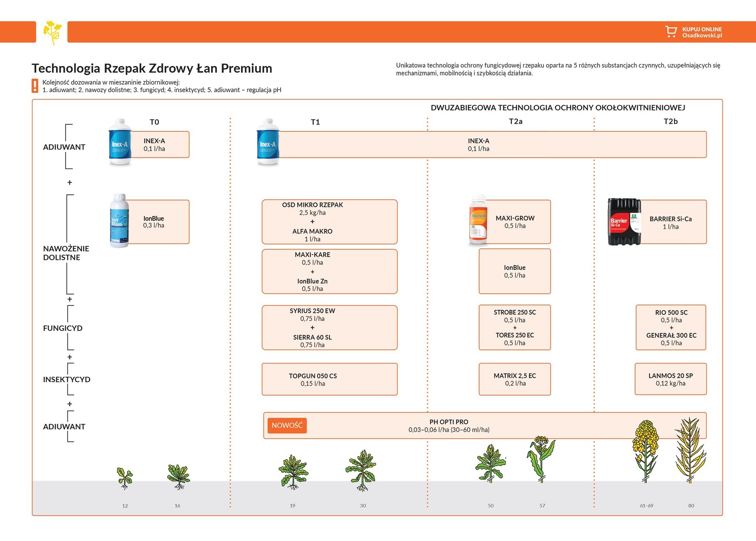Click the yellow rapeseed flower logo

pos(52,32)
